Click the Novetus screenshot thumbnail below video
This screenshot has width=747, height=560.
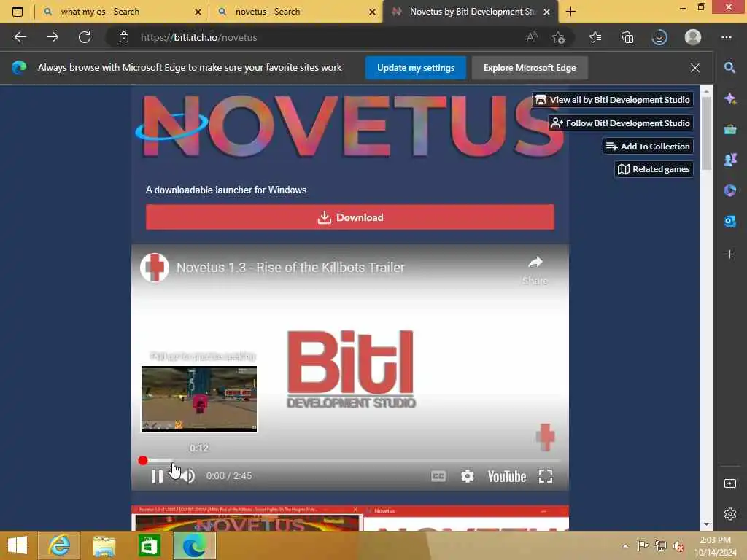pos(247,518)
